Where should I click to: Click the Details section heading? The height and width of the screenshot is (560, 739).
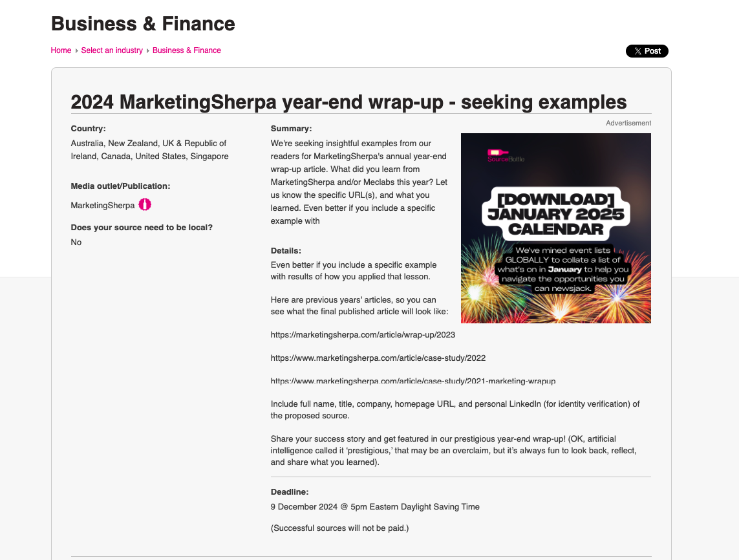tap(286, 251)
